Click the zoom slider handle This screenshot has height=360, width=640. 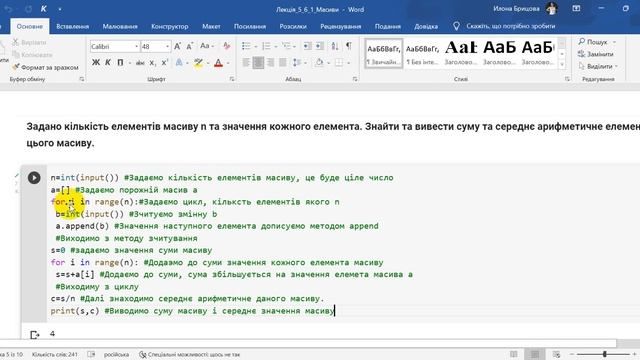(604, 354)
